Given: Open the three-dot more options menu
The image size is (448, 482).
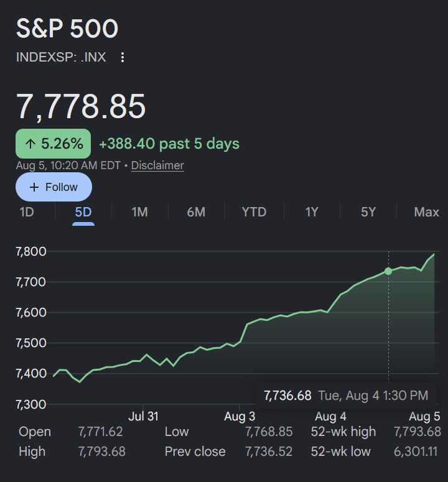Looking at the screenshot, I should tap(123, 57).
